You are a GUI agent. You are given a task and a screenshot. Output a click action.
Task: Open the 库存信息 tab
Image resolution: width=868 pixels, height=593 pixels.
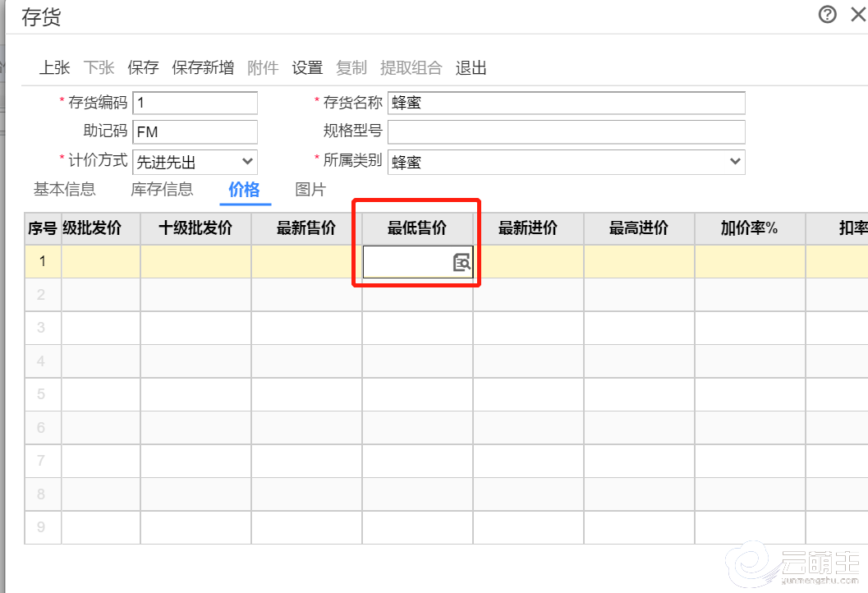162,190
